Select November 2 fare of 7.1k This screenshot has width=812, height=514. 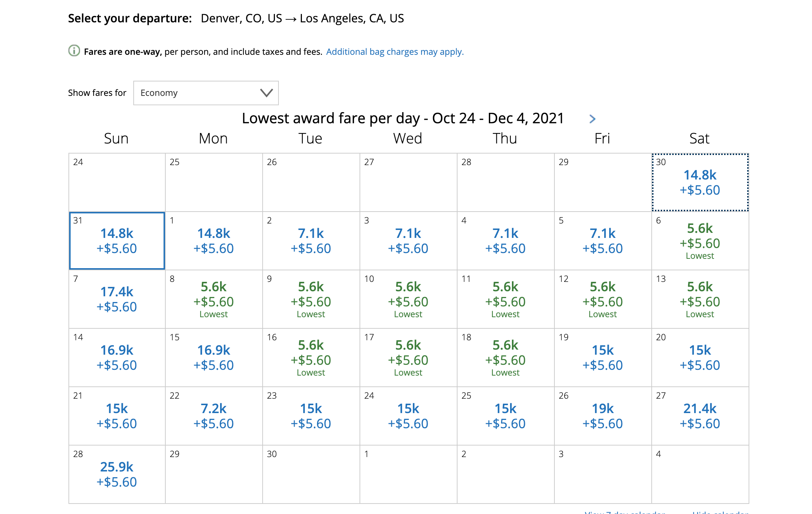click(311, 241)
